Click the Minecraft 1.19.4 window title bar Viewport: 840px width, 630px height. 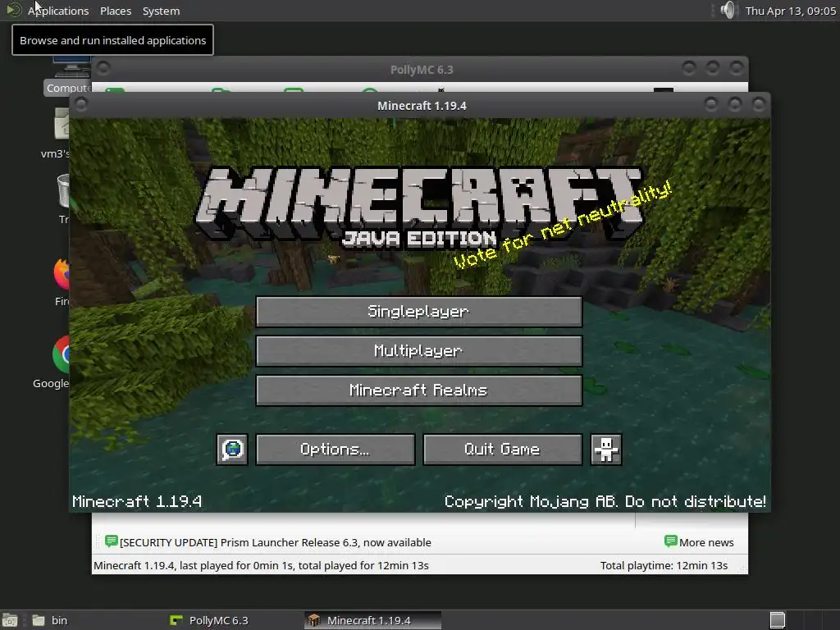(x=422, y=106)
